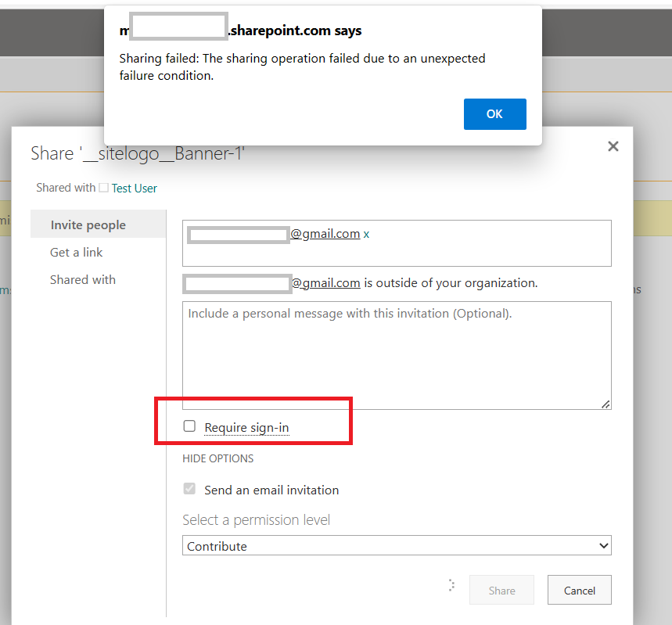Switch to the Get a link tab
This screenshot has height=625, width=672.
coord(76,252)
